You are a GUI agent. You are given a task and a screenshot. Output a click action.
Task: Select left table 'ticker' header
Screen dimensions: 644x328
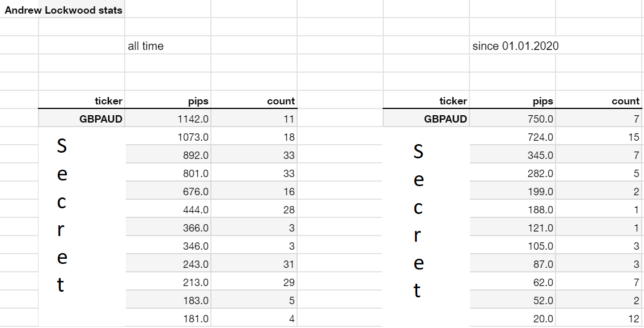point(82,100)
